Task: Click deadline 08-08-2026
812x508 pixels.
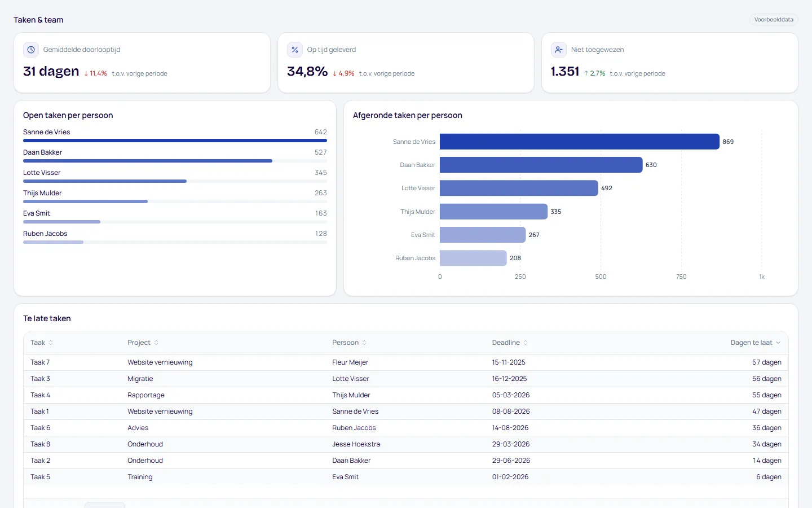Action: 511,411
